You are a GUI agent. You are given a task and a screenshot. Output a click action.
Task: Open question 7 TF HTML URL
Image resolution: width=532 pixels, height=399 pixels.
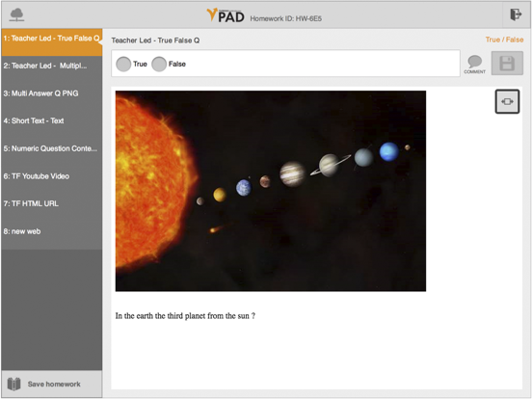pyautogui.click(x=52, y=203)
